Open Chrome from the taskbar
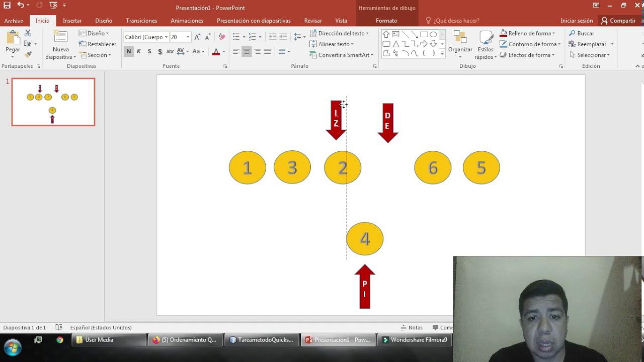The width and height of the screenshot is (644, 362). 60,340
